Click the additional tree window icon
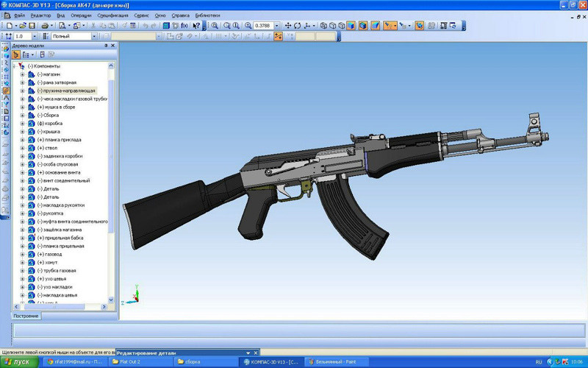 pos(43,54)
